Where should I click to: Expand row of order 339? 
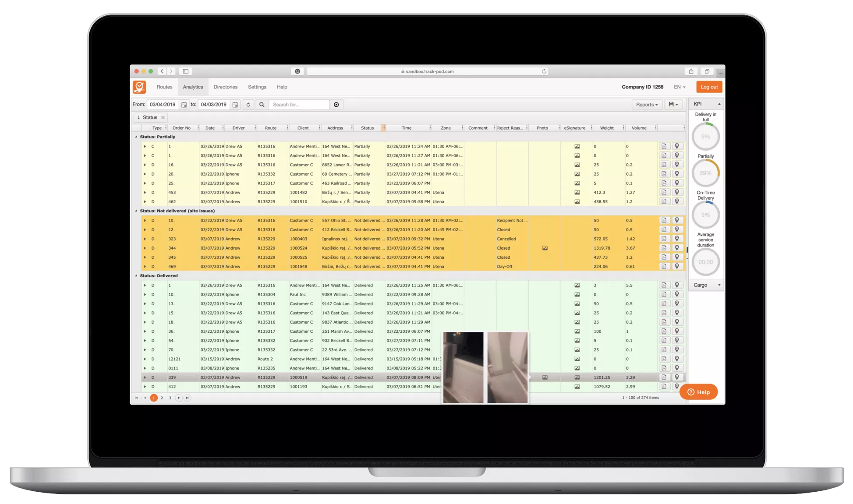tap(145, 377)
